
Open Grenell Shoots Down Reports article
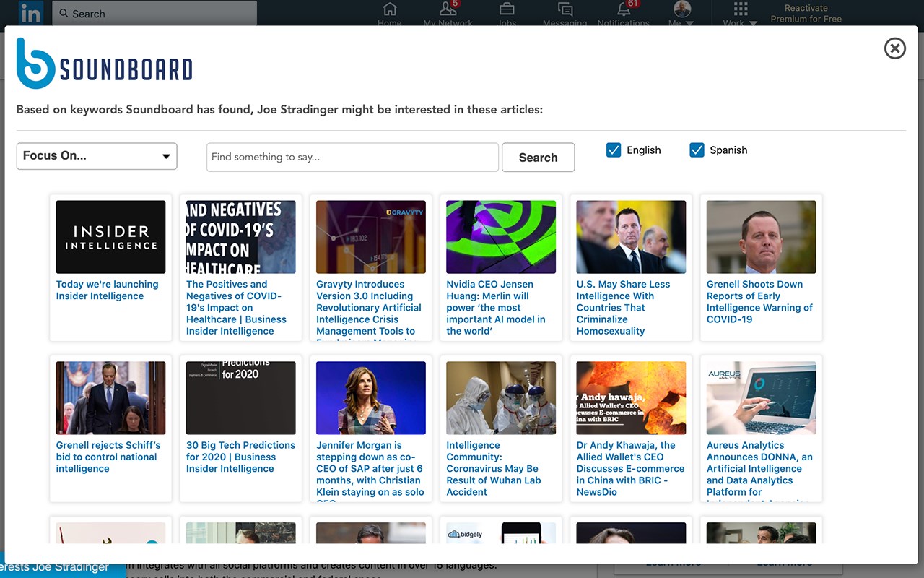[759, 302]
